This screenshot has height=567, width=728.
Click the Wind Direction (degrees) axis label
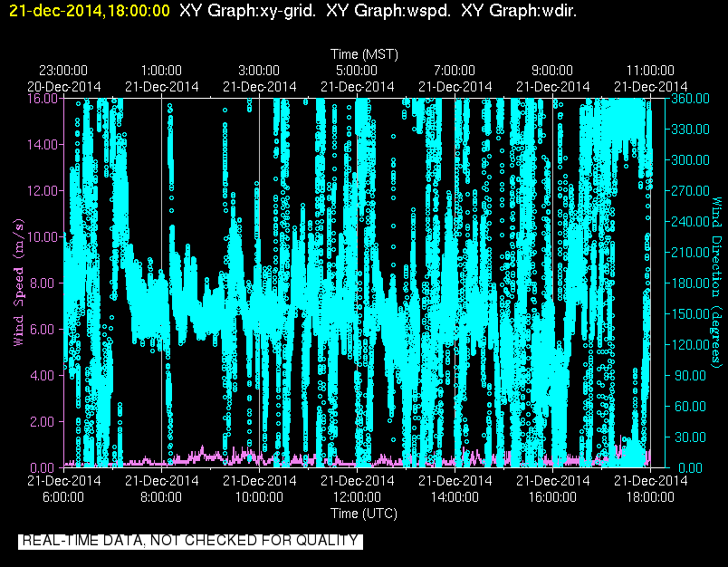(x=717, y=282)
